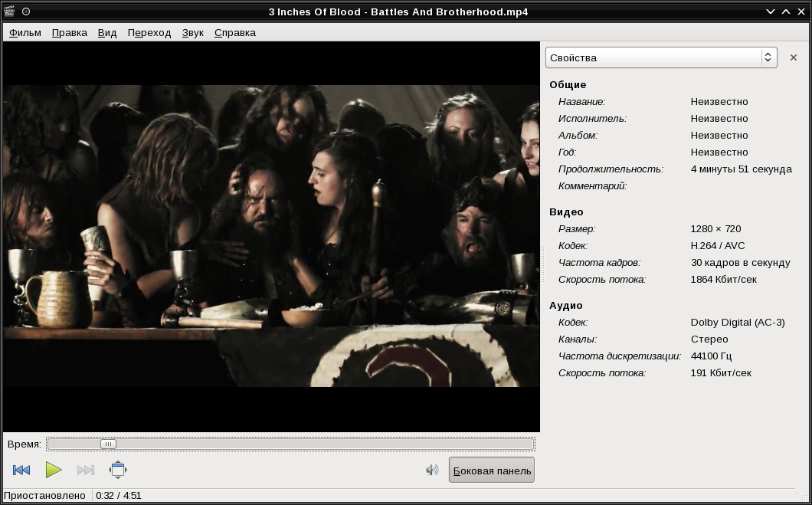Image resolution: width=812 pixels, height=505 pixels.
Task: Maximize the player window
Action: tap(786, 11)
